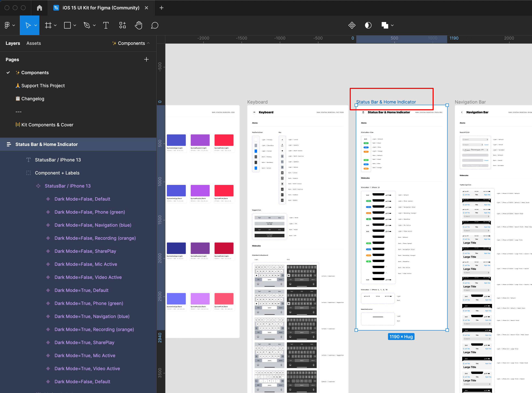This screenshot has width=532, height=393.
Task: Collapse the Components pages list
Action: pos(148,43)
